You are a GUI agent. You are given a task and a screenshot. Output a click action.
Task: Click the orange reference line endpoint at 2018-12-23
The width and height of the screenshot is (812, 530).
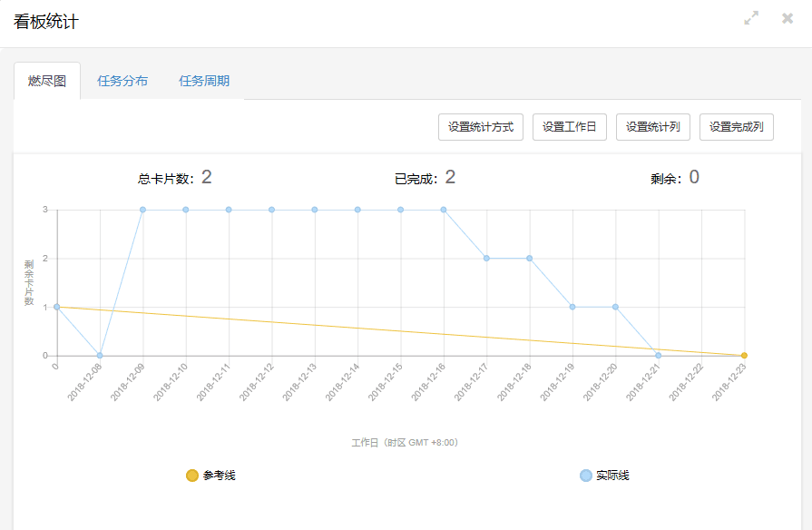click(744, 356)
